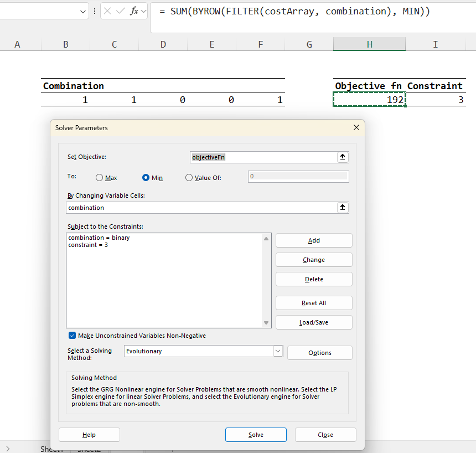Click combination value 1 in column B
Screen dimensions: 476x453
click(65, 100)
